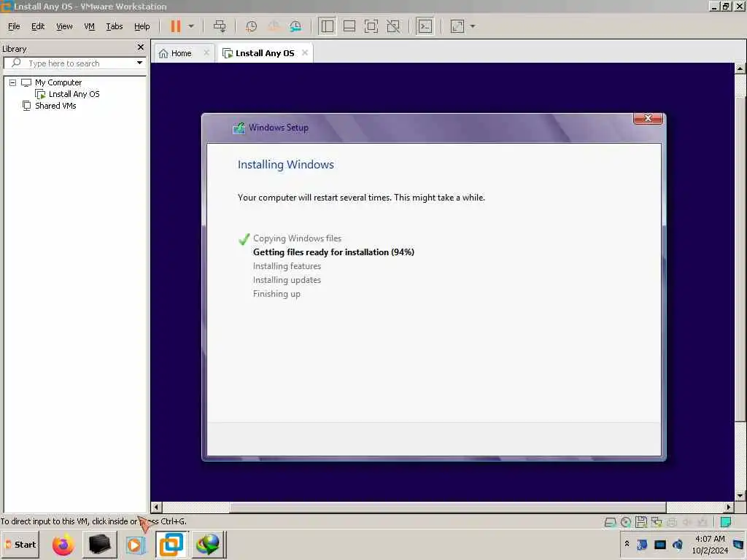Click the CD/DVD drive status icon
747x560 pixels.
click(x=626, y=522)
